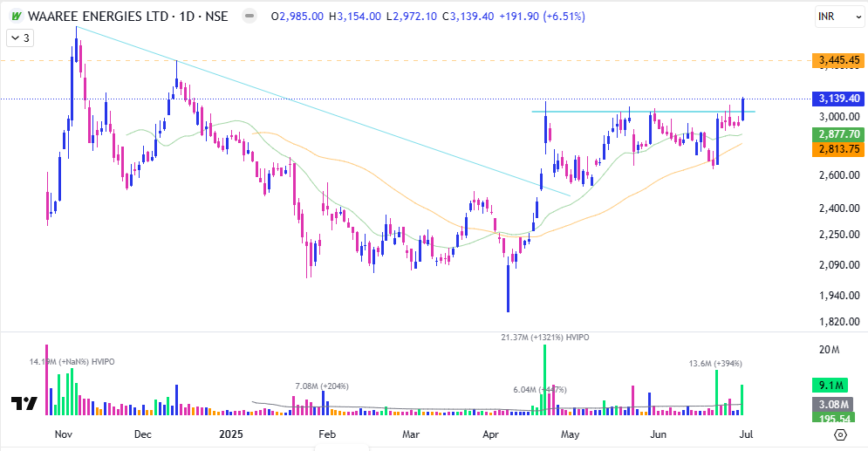Image resolution: width=868 pixels, height=451 pixels.
Task: Click the close price C3,139.40 value
Action: point(468,16)
